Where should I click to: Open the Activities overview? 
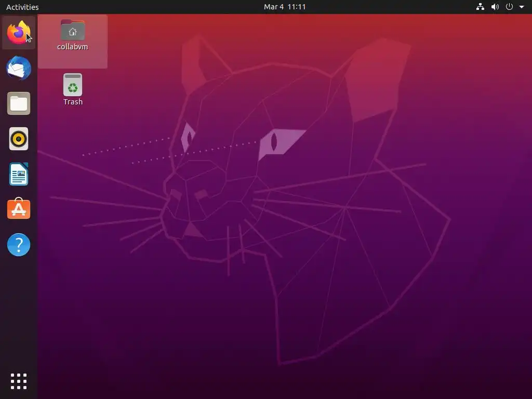click(22, 7)
